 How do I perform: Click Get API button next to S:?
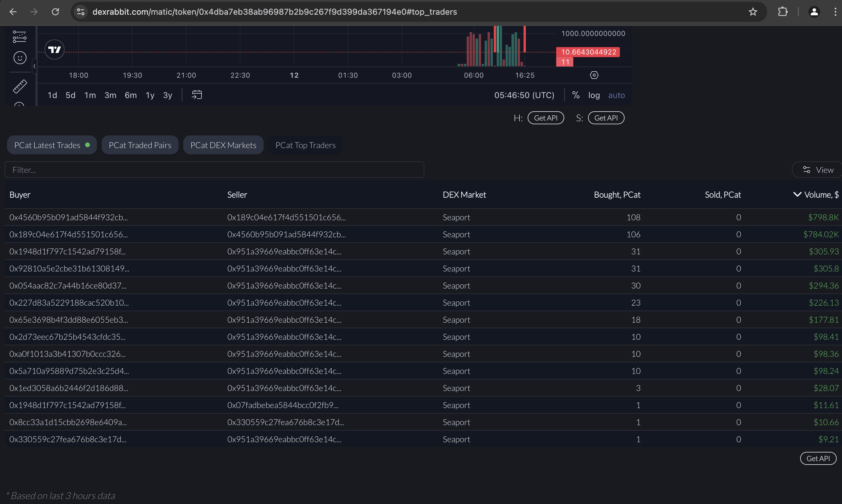[606, 118]
